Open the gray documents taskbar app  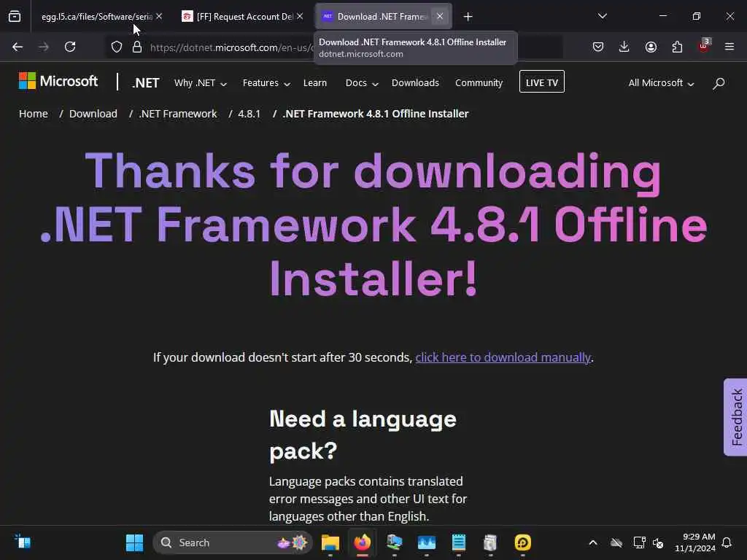(x=490, y=542)
